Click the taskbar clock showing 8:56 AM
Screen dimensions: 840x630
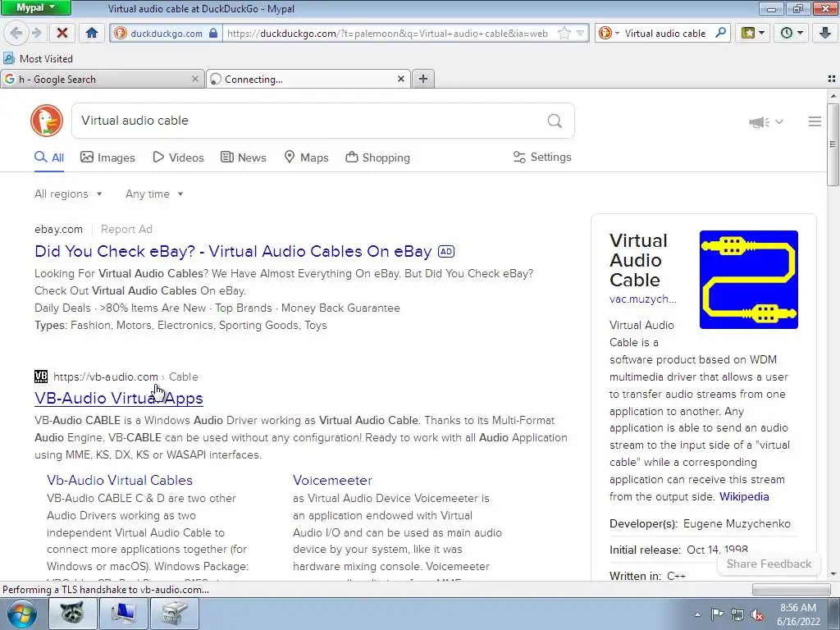[x=798, y=614]
